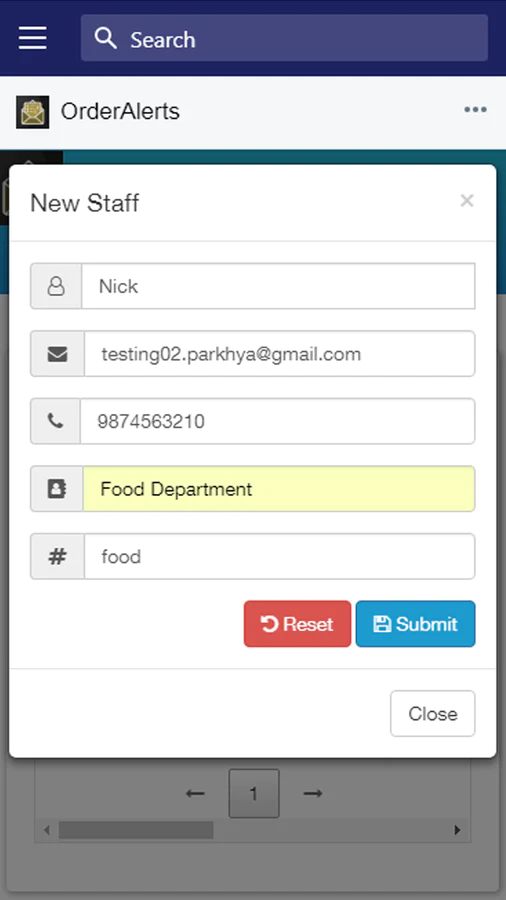Select the phone number field 9874563210
The height and width of the screenshot is (900, 506).
(278, 421)
